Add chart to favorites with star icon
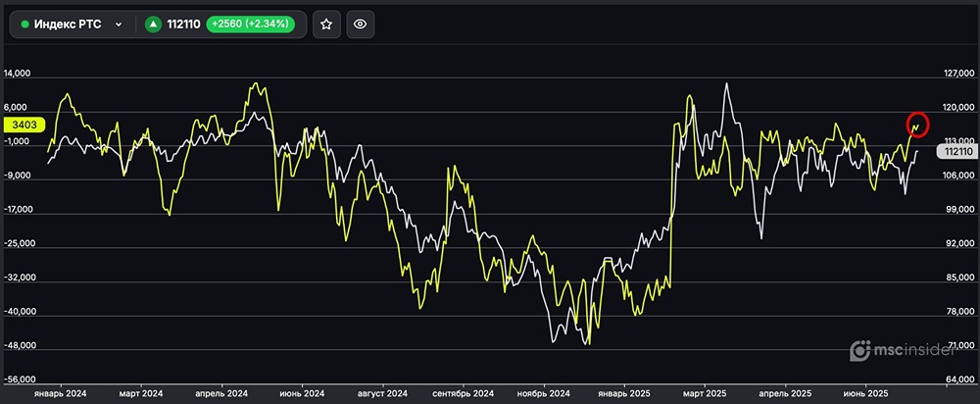 (x=326, y=25)
